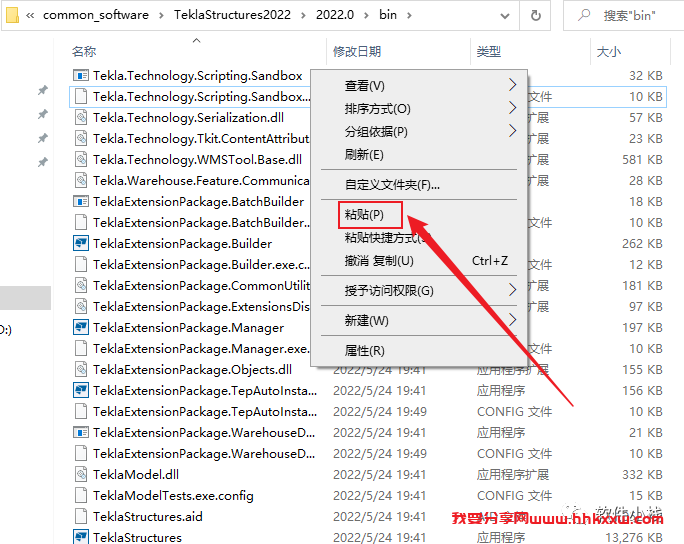Open 排序方式(O) submenu in context menu
The width and height of the screenshot is (684, 544).
419,108
